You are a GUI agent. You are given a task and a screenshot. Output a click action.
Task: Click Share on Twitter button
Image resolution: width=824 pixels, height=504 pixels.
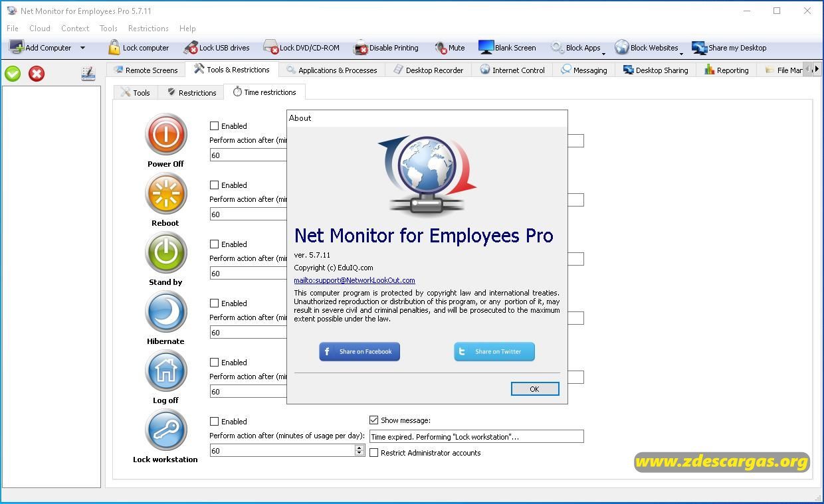[x=494, y=351]
